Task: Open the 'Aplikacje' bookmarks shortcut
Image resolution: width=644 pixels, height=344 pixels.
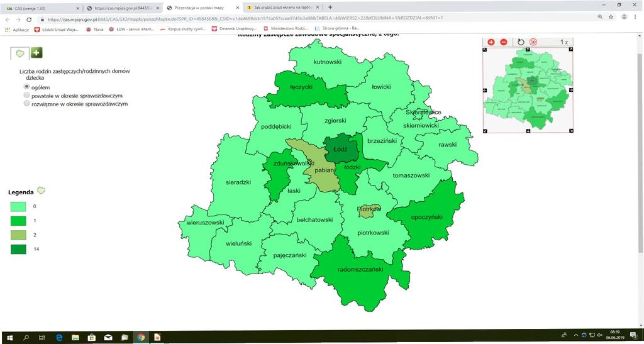Action: click(x=17, y=29)
